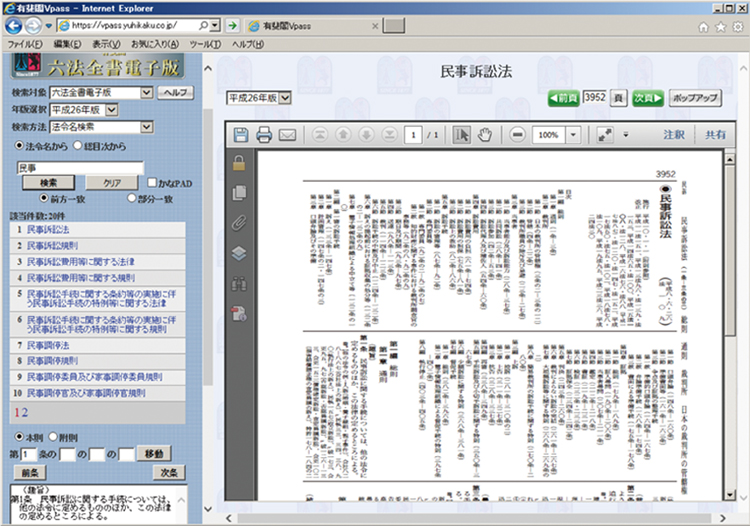Send the document by email envelope icon

287,135
